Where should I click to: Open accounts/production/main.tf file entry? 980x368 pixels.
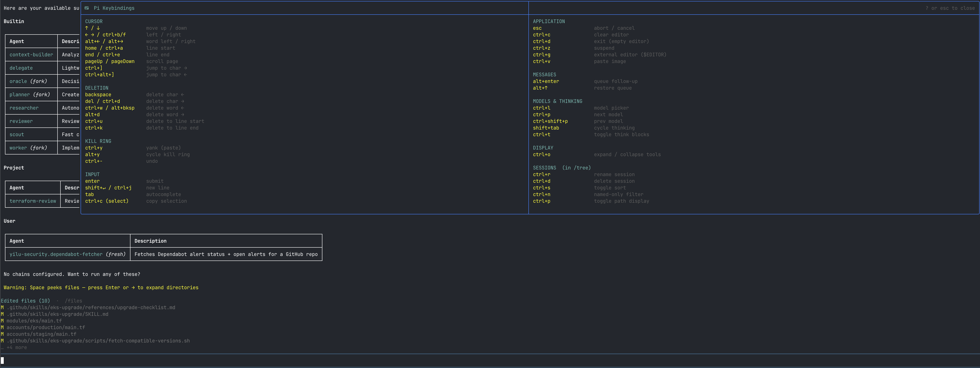coord(46,328)
